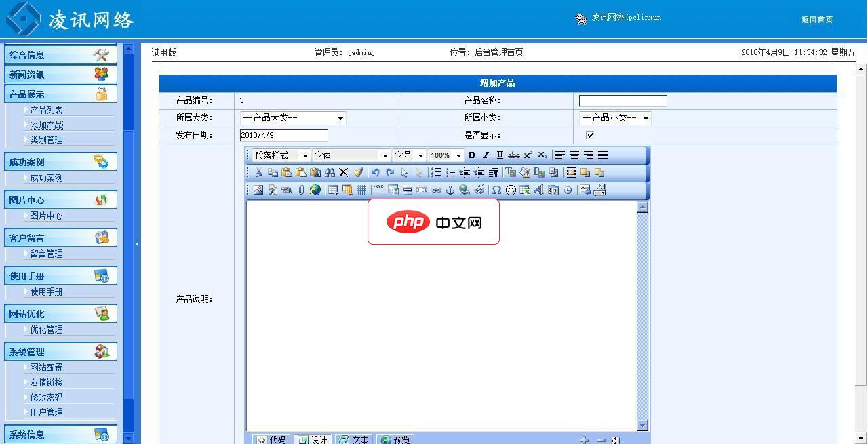Click the 产品名称 input field

pos(622,100)
